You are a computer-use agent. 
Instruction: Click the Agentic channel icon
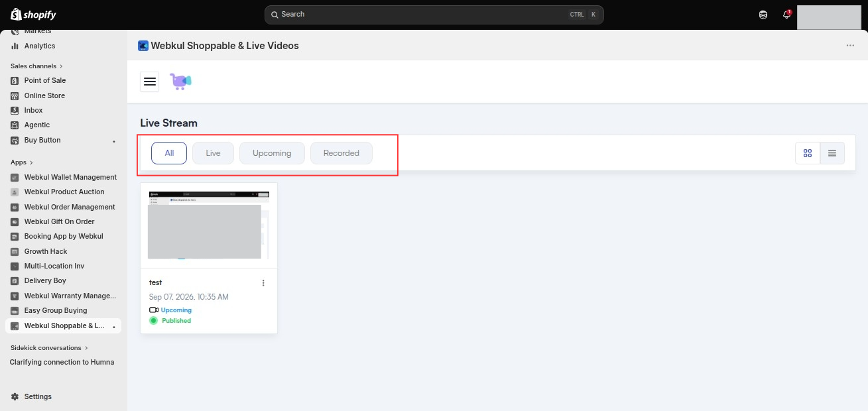pyautogui.click(x=15, y=125)
